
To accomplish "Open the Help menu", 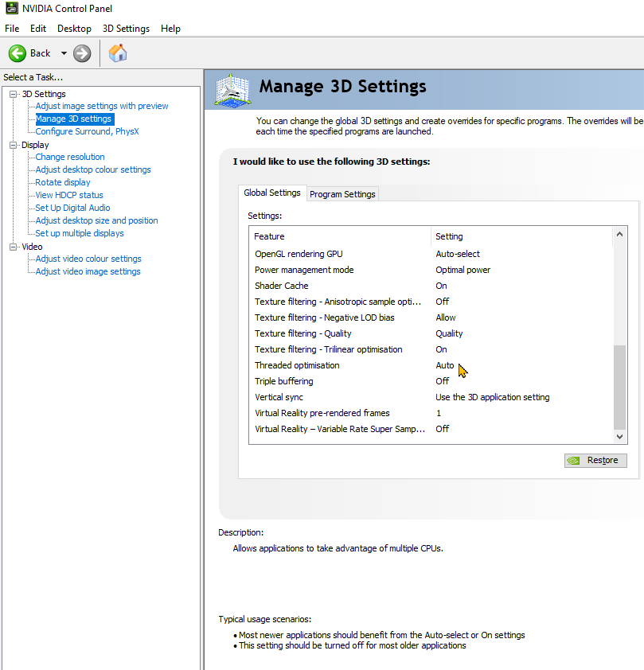I will click(170, 29).
